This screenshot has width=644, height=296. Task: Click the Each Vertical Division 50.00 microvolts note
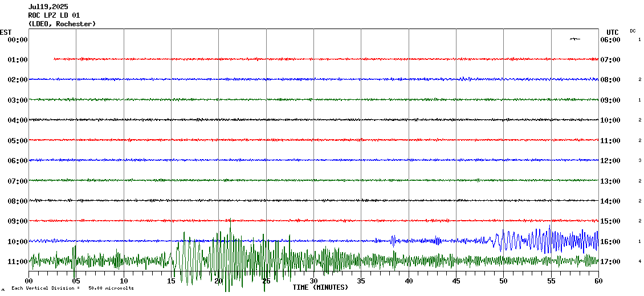[72, 288]
